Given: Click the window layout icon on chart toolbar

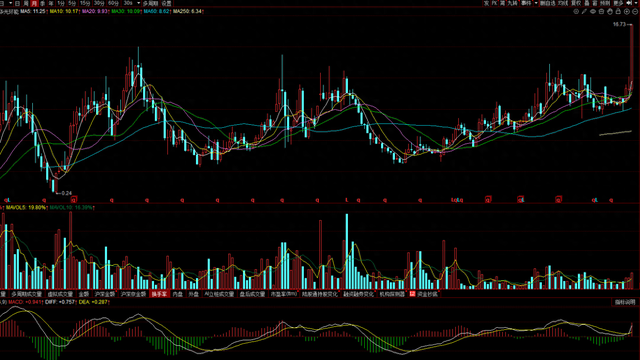Looking at the screenshot, I should pos(601,11).
